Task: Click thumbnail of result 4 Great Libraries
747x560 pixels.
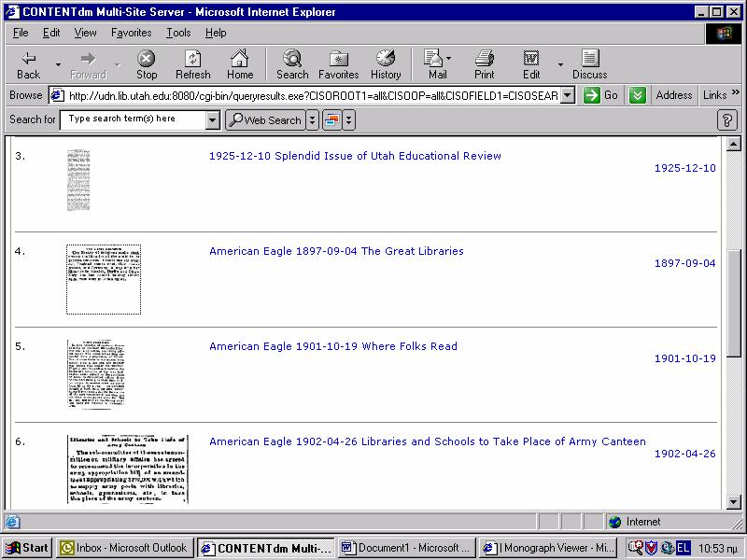Action: click(x=104, y=279)
